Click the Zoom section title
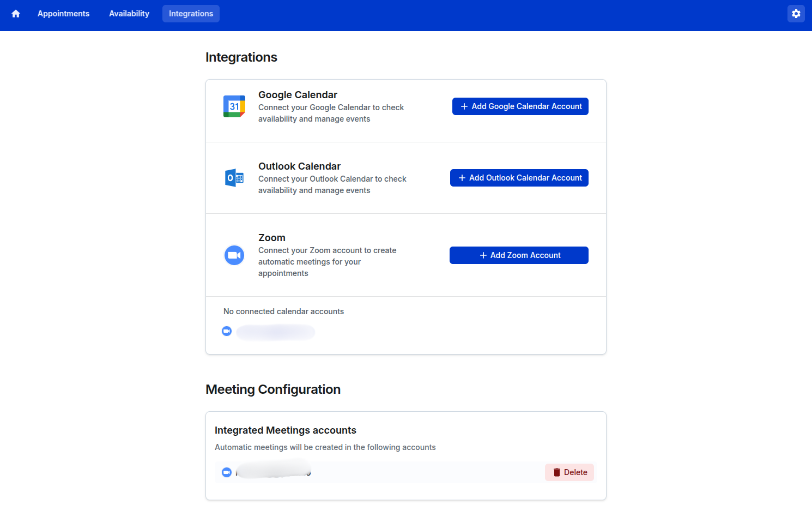Screen dimensions: 812x510 coord(272,238)
